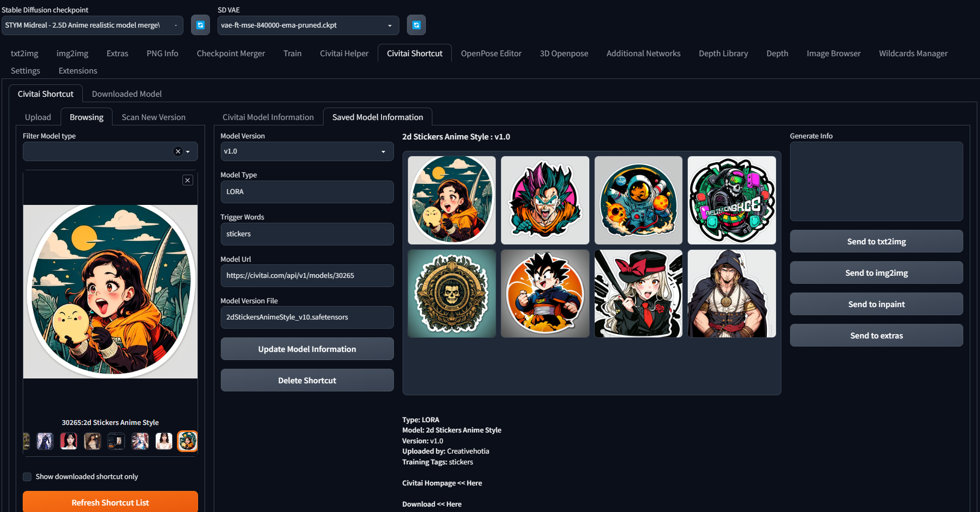Screen dimensions: 980x512
Task: Click the Generate Info text box
Action: (876, 181)
